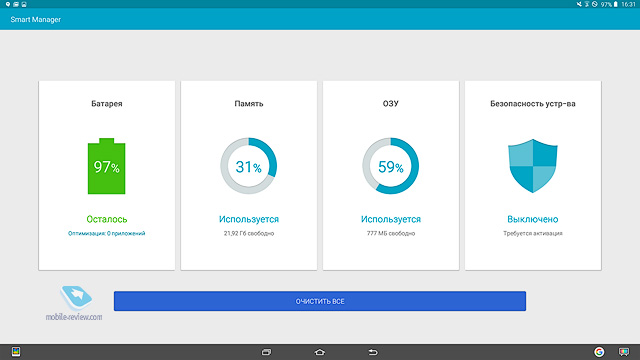Tap the 31% storage usage ring

coord(249,166)
